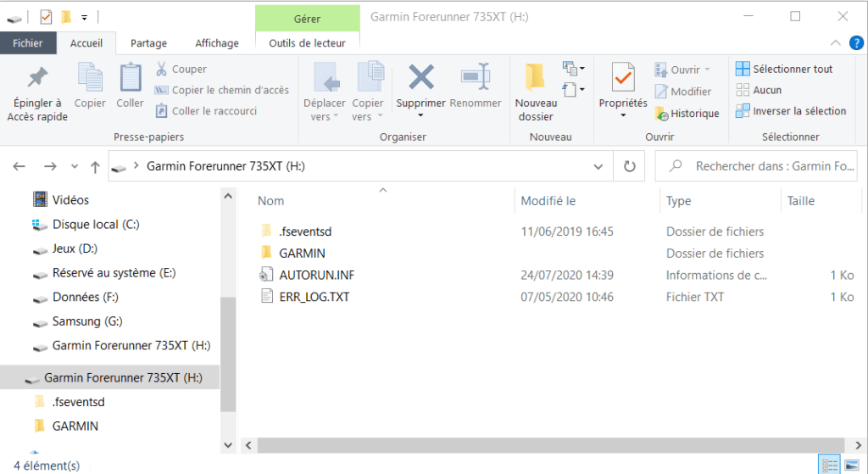
Task: Expand the Copier vers dropdown
Action: (x=368, y=117)
